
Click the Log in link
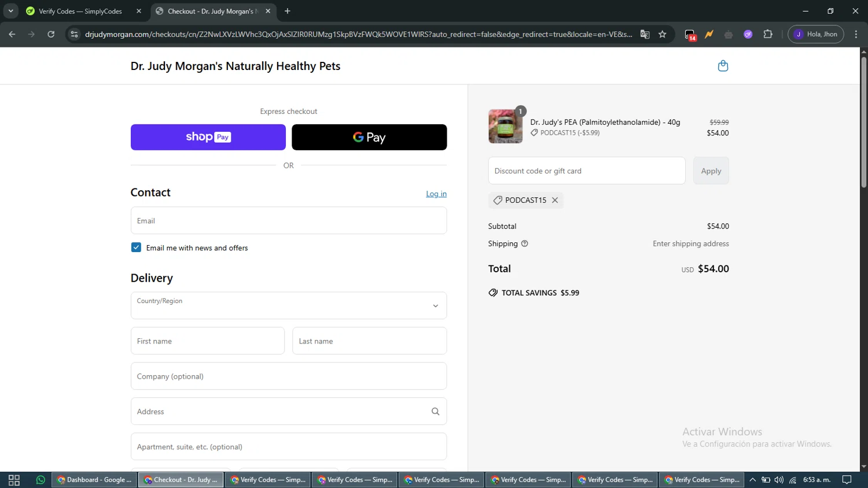(x=436, y=194)
